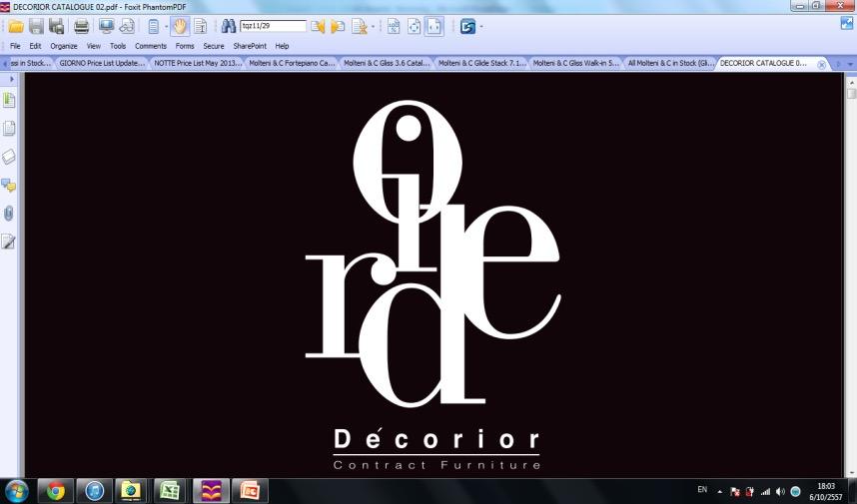Image resolution: width=857 pixels, height=504 pixels.
Task: Open the dropdown next to the blue swirl icon
Action: tap(481, 26)
